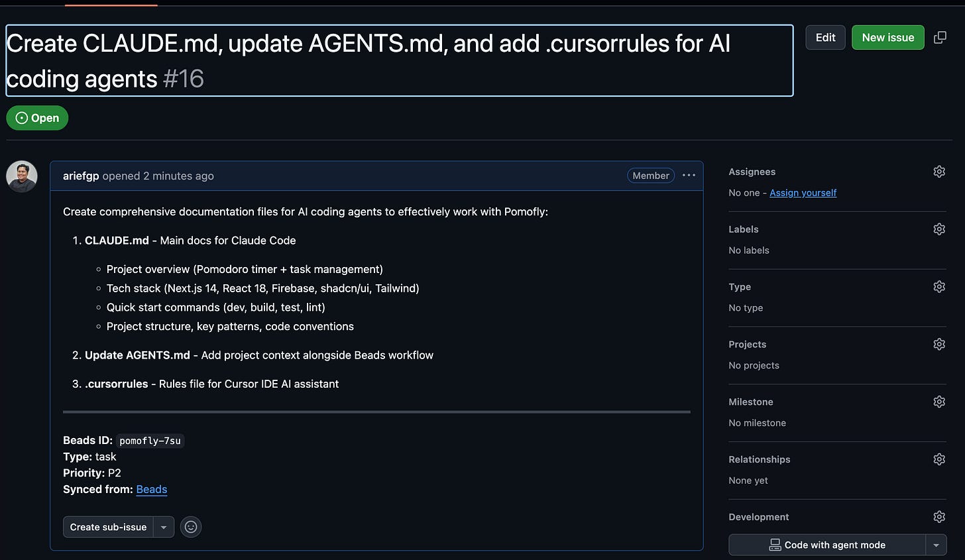
Task: Click the 'No type' text
Action: [x=746, y=308]
